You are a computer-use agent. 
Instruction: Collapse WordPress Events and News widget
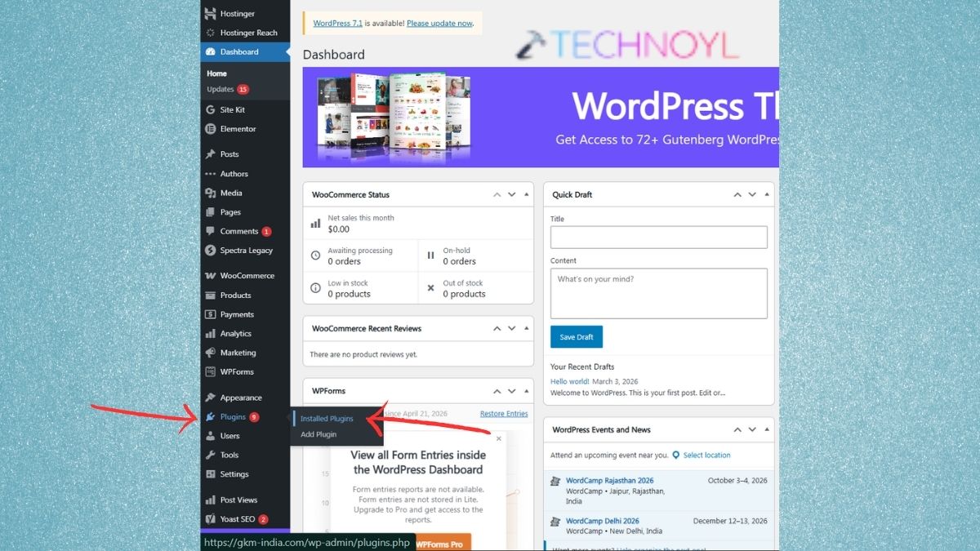tap(766, 430)
